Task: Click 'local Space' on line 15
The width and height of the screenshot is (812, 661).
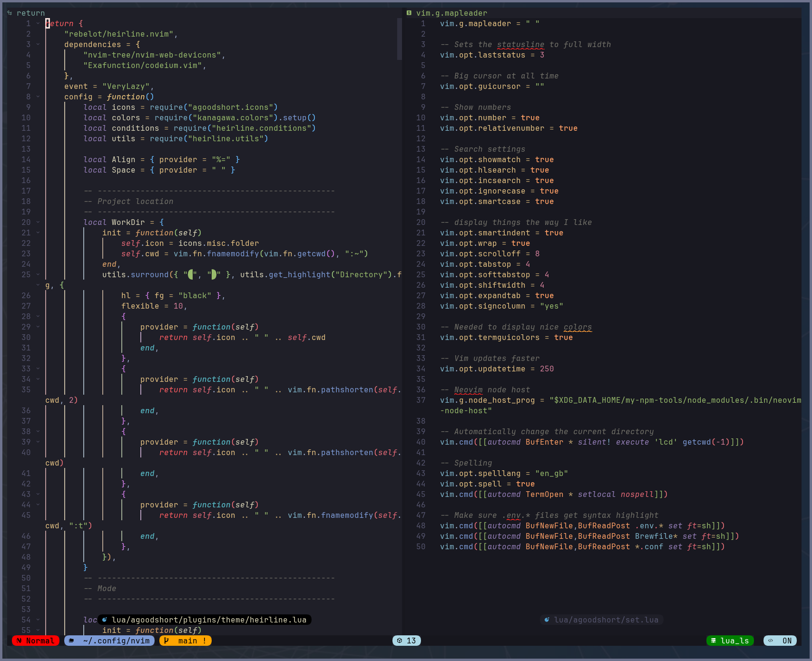Action: click(109, 170)
